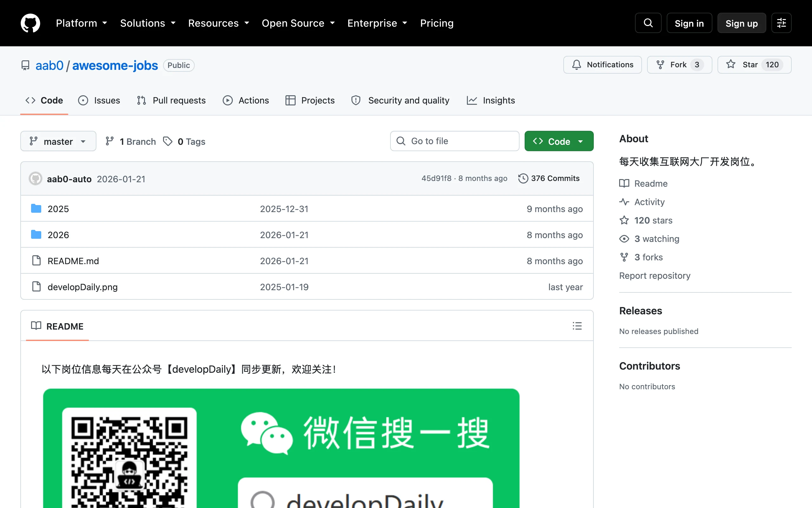Expand the Open Source menu
The image size is (812, 508).
pos(298,23)
